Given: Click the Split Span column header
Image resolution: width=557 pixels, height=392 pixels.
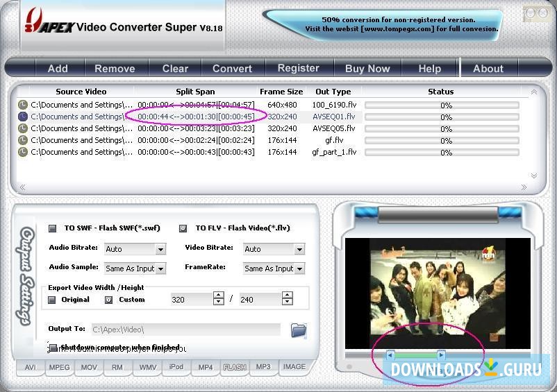Looking at the screenshot, I should 195,92.
